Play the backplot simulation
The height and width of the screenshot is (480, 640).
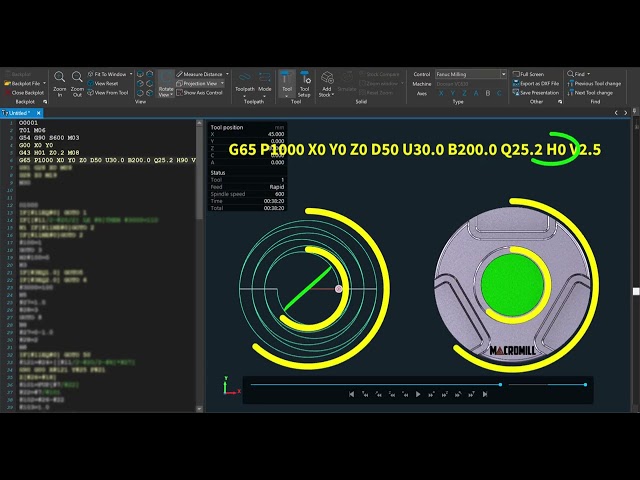tap(418, 394)
